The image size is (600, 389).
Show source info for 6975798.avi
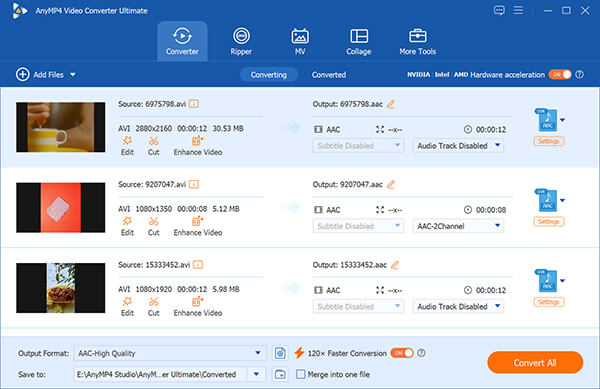point(194,104)
